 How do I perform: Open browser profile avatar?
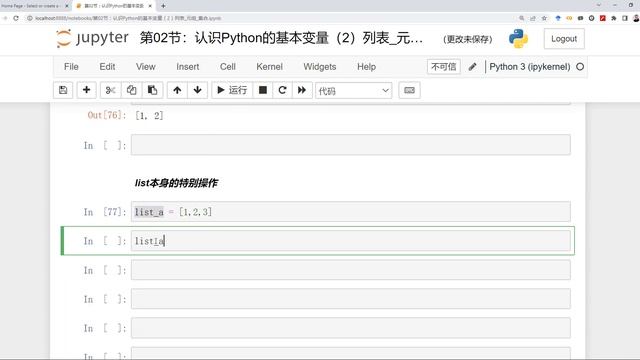[636, 18]
